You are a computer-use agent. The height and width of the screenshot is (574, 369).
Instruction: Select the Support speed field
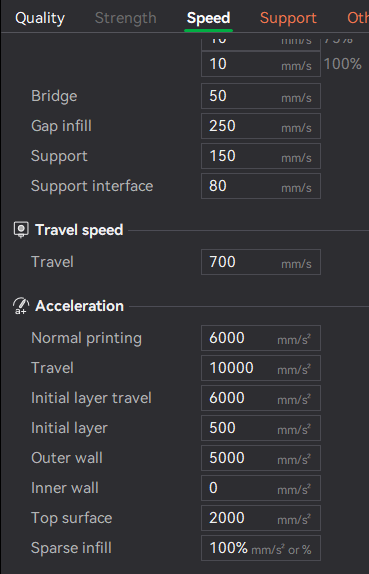tap(261, 156)
